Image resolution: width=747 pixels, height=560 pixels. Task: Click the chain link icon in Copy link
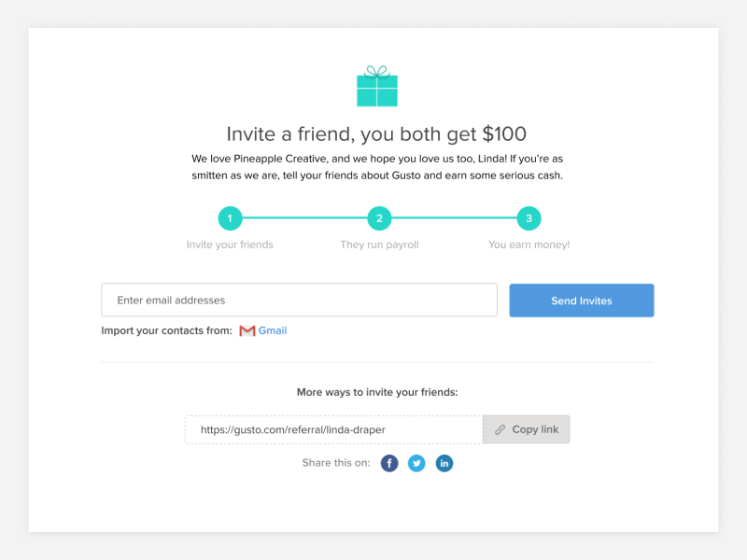coord(500,429)
